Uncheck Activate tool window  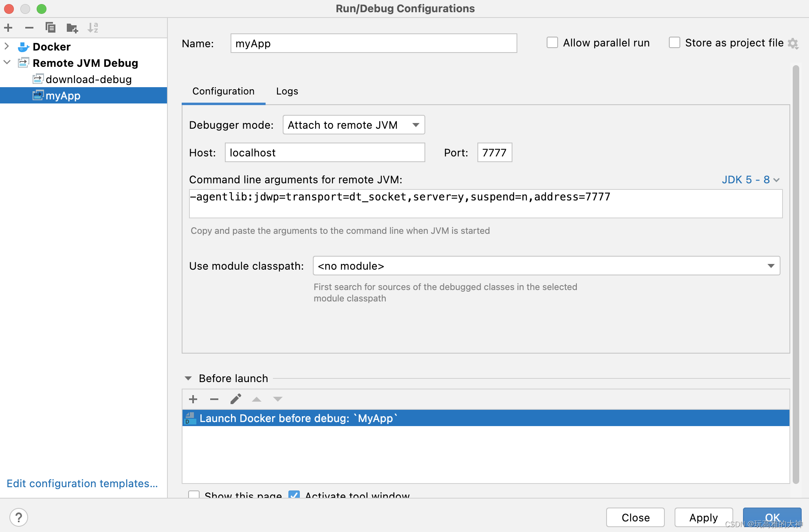(x=294, y=495)
